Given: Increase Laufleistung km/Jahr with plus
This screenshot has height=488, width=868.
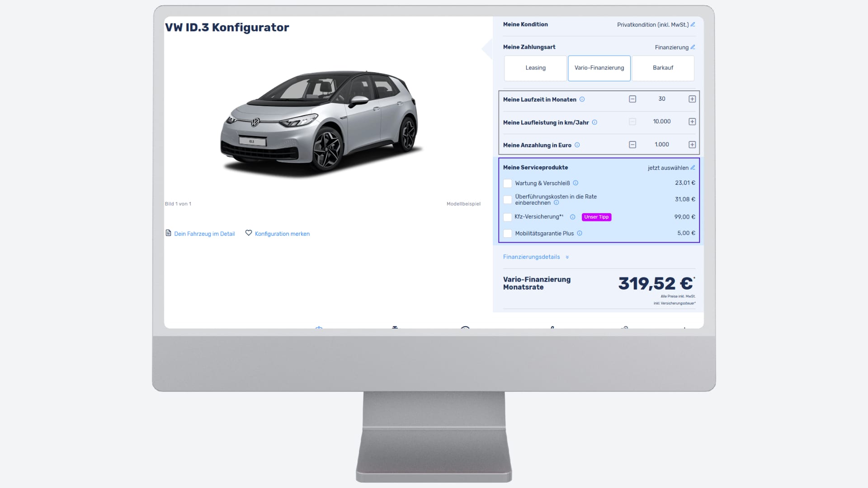Looking at the screenshot, I should pyautogui.click(x=692, y=122).
